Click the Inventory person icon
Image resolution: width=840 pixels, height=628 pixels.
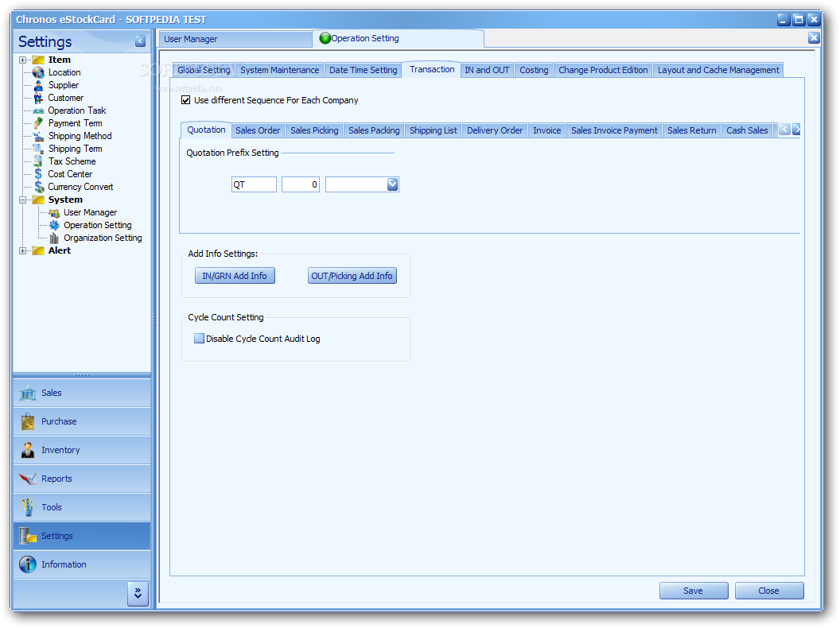pos(27,450)
